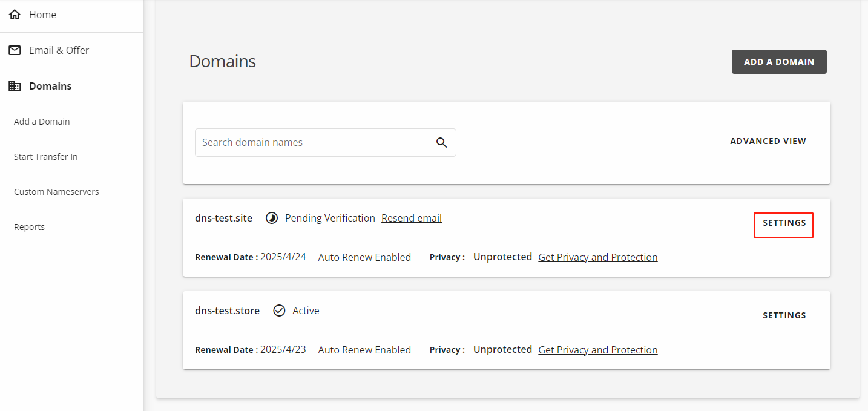Open SETTINGS for dns-test.store
The width and height of the screenshot is (868, 411).
[784, 315]
